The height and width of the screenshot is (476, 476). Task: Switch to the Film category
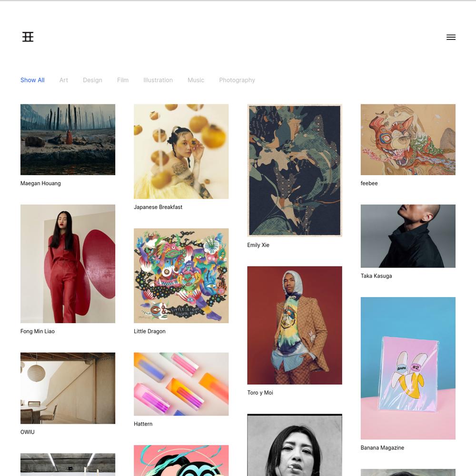[x=123, y=80]
